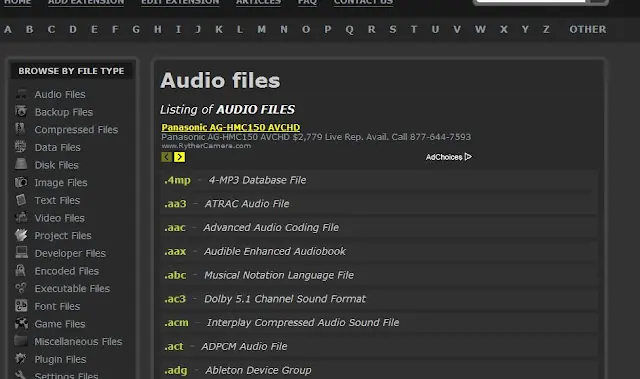Image resolution: width=640 pixels, height=379 pixels.
Task: Open the Game Files category
Action: coord(60,324)
